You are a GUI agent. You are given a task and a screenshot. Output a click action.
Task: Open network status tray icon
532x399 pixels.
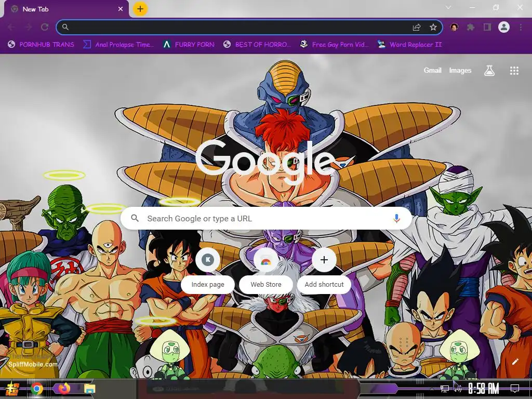pos(445,389)
